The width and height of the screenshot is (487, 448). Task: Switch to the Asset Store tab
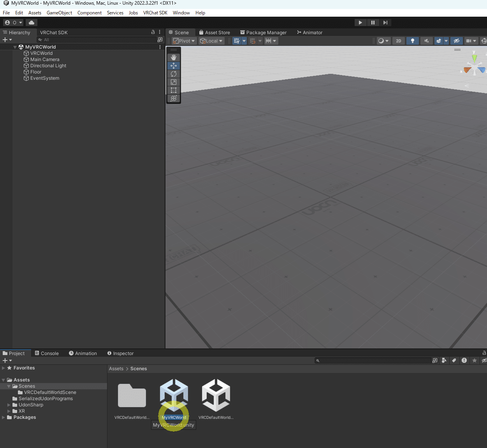tap(214, 33)
